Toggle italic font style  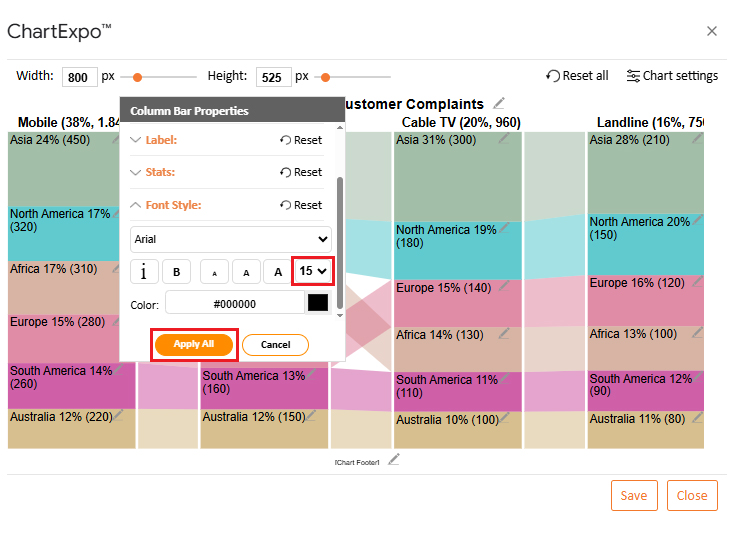coord(144,271)
